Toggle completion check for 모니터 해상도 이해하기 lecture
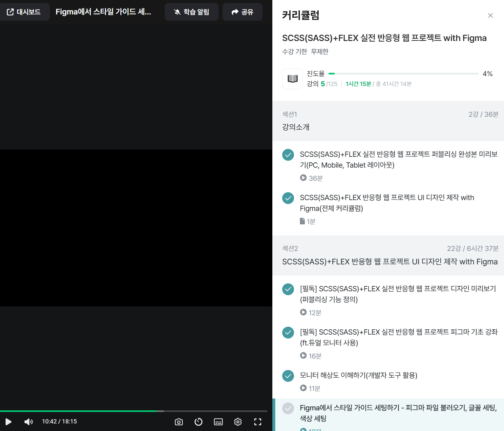The width and height of the screenshot is (504, 431). point(288,376)
